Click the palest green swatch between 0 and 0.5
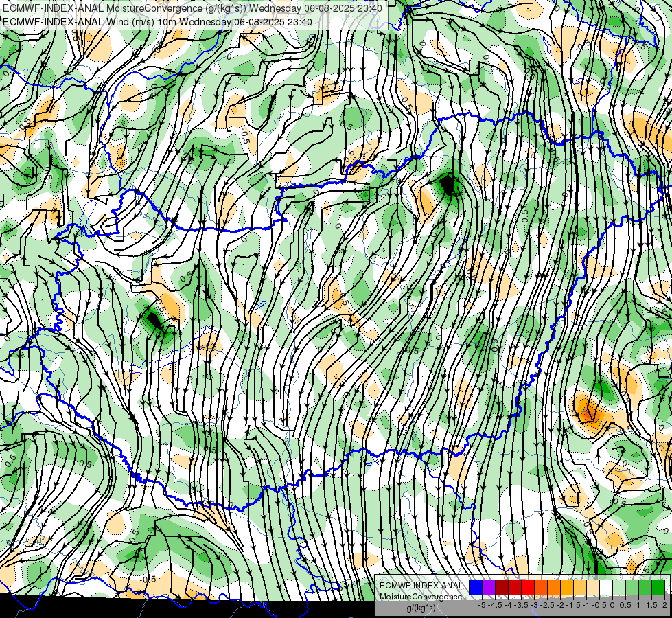Image resolution: width=672 pixels, height=618 pixels. 619,588
